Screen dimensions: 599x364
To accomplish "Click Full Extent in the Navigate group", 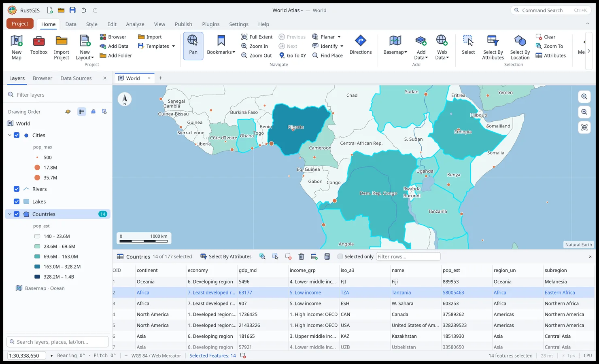I will (x=257, y=37).
